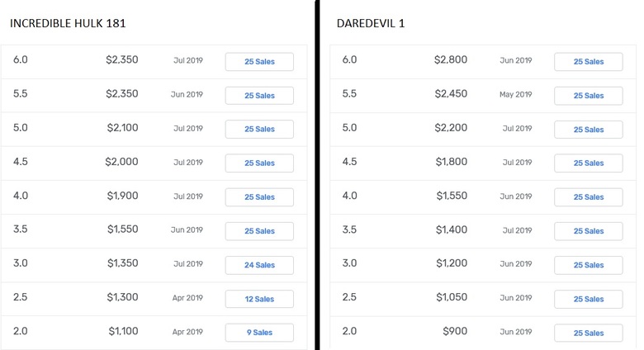Select the Incredible Hulk 181 heading
Viewport: 644px width, 350px height.
tap(68, 23)
